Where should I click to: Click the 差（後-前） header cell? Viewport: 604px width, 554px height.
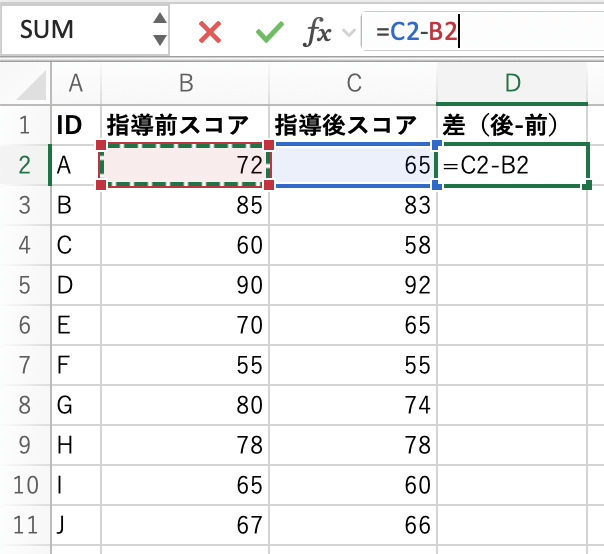point(513,125)
